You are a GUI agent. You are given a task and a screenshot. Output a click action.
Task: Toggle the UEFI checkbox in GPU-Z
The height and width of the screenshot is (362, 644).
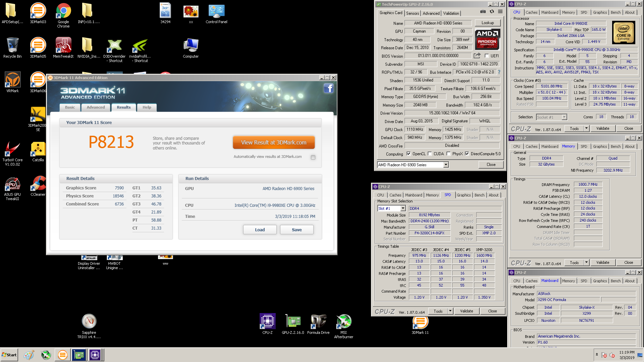(x=487, y=56)
